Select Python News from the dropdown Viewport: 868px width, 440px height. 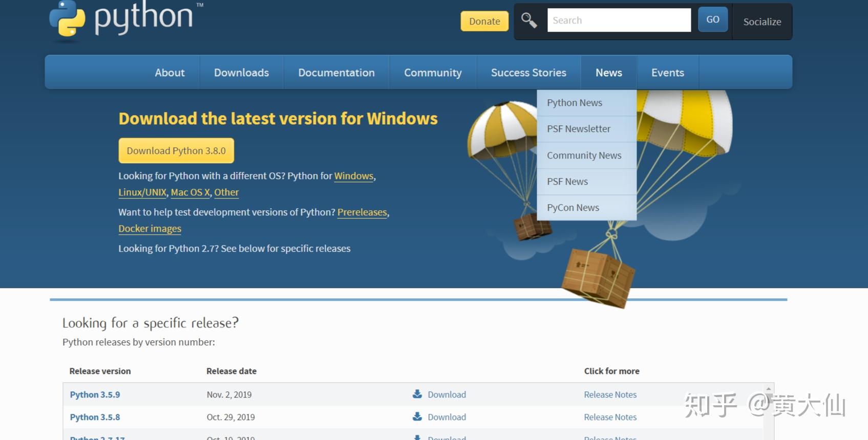[587, 103]
